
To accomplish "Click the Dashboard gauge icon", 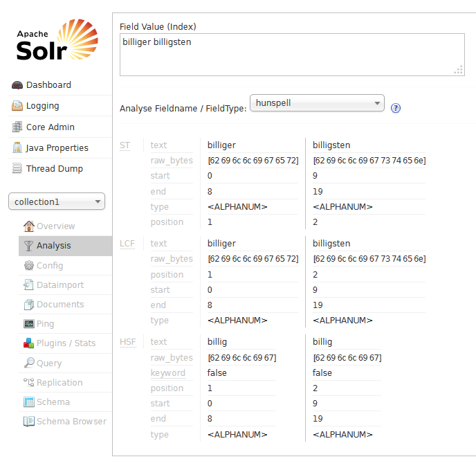I will (17, 85).
